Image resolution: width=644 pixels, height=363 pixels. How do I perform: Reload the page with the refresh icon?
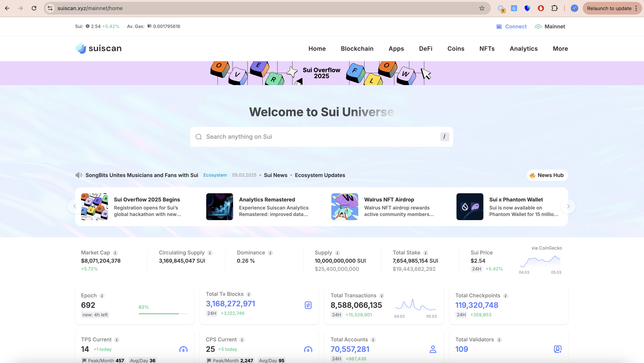pos(34,8)
